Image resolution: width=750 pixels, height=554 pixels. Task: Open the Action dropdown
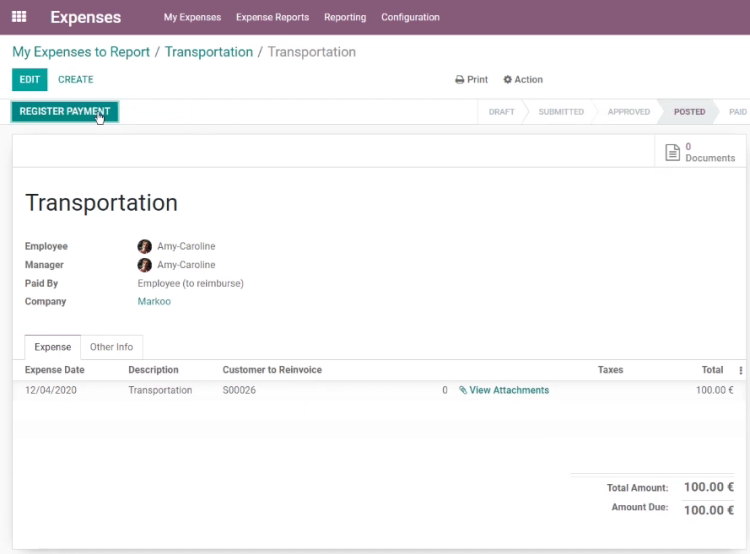coord(523,79)
